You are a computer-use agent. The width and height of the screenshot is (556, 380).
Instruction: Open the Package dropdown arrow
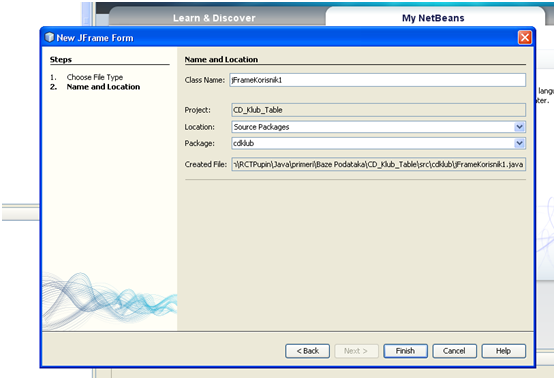519,143
